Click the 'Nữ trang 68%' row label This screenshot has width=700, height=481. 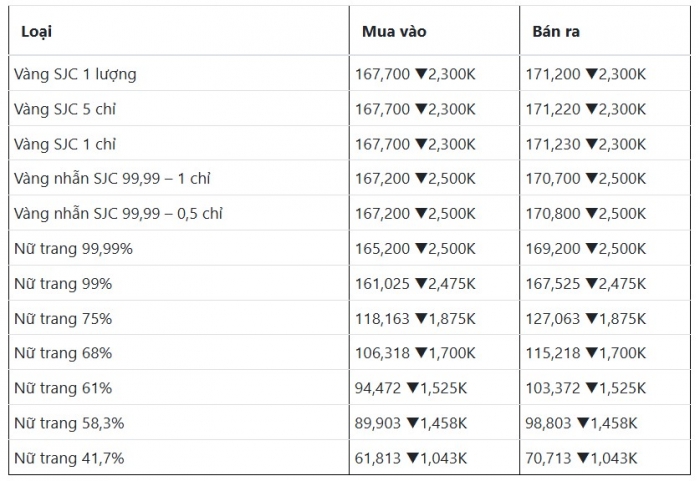pos(63,353)
